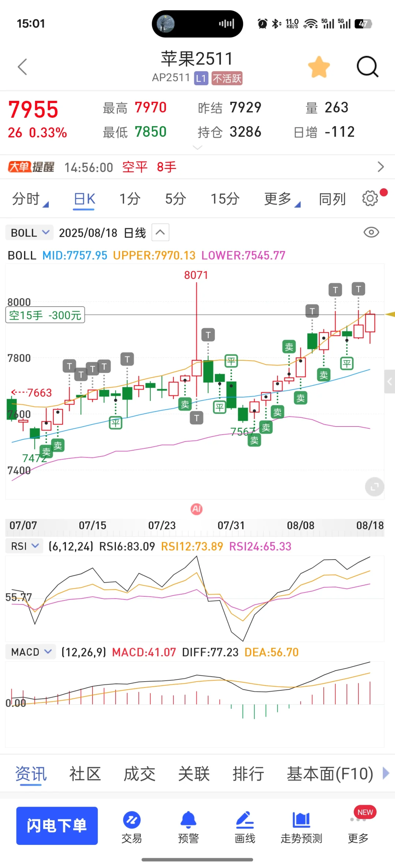Screen dimensions: 395x868
Task: Open side panel handle on chart
Action: [390, 381]
